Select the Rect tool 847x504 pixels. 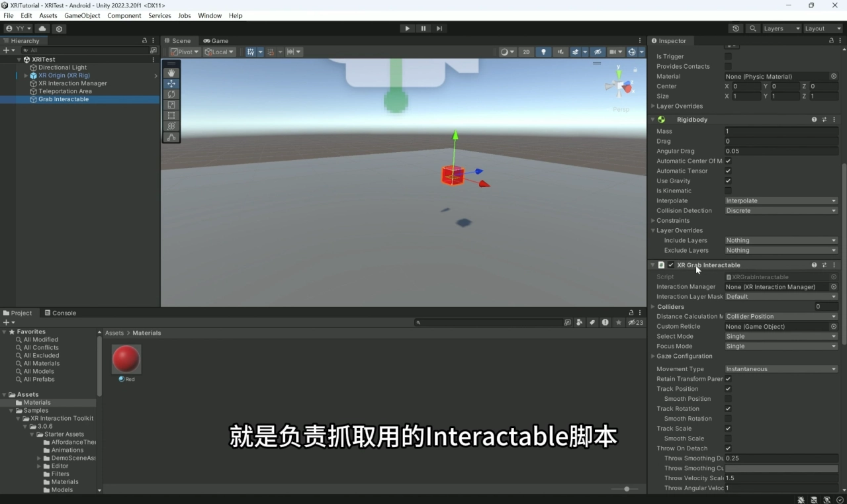(171, 115)
